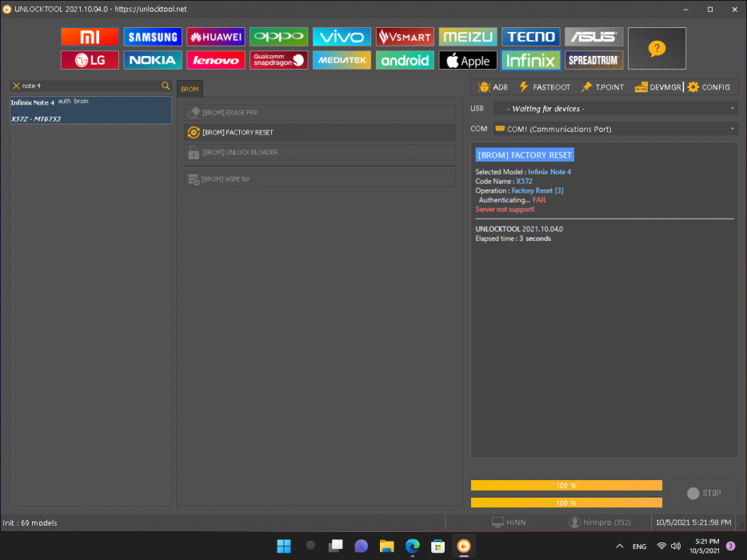
Task: Select the Meizu brand logo
Action: [x=468, y=37]
